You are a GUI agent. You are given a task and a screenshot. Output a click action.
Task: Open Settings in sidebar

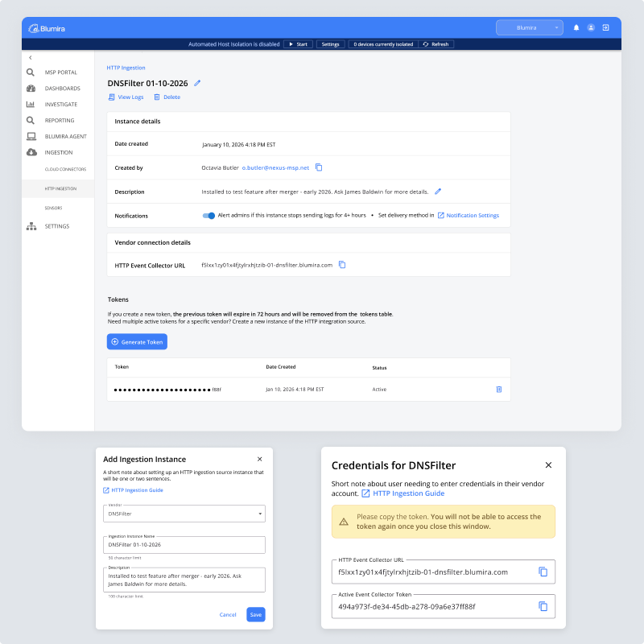pyautogui.click(x=57, y=226)
